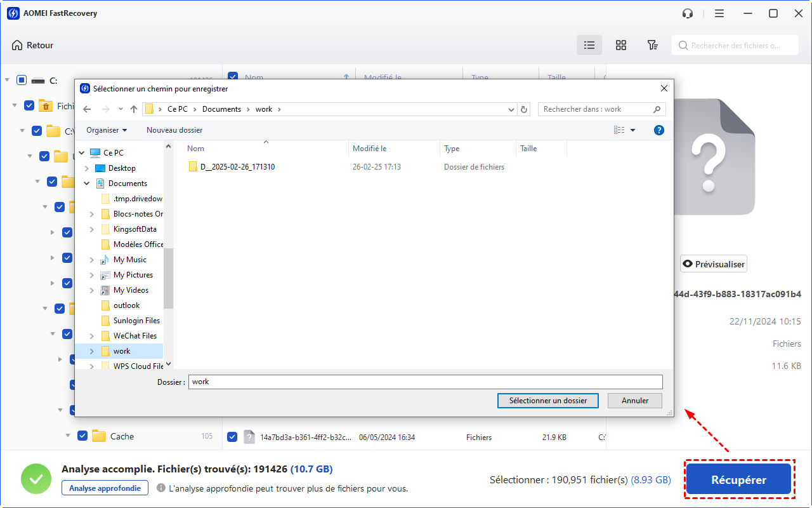Open the Organiser menu

[107, 130]
